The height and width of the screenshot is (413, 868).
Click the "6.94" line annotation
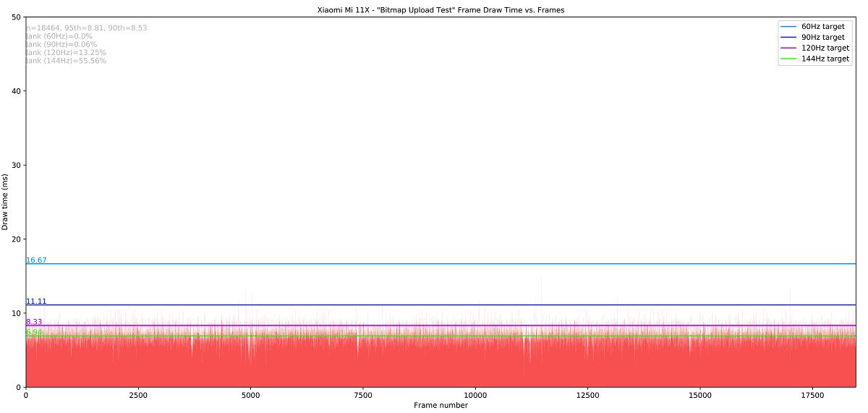(x=34, y=332)
